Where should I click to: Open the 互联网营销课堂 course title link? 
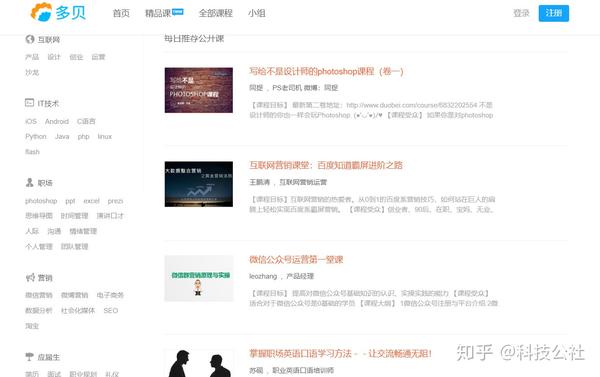[326, 165]
